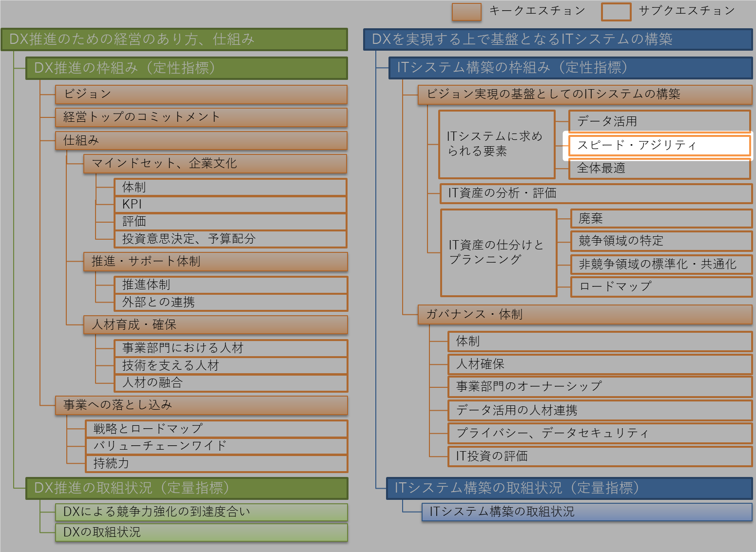Select 非競争領域の標準化・共通化 item

click(661, 264)
